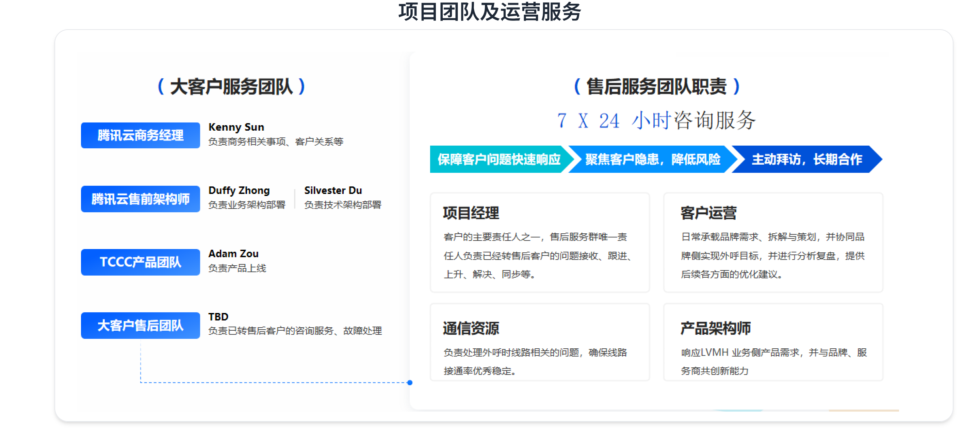This screenshot has width=980, height=430.
Task: Select the TCCC产品团队 blue label
Action: 140,262
